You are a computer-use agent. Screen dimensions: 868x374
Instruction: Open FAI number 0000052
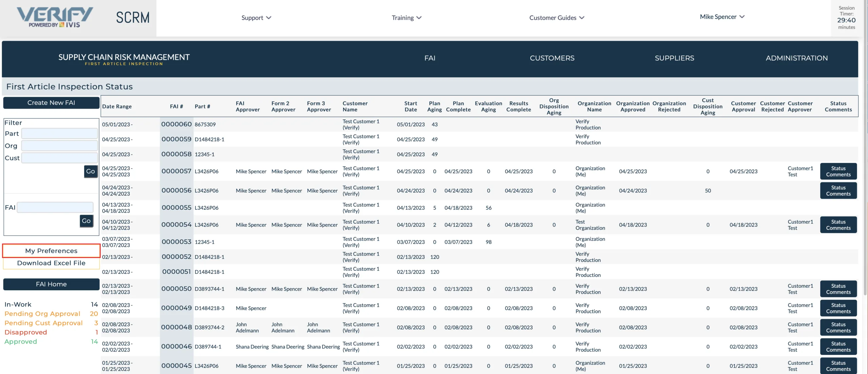[176, 257]
